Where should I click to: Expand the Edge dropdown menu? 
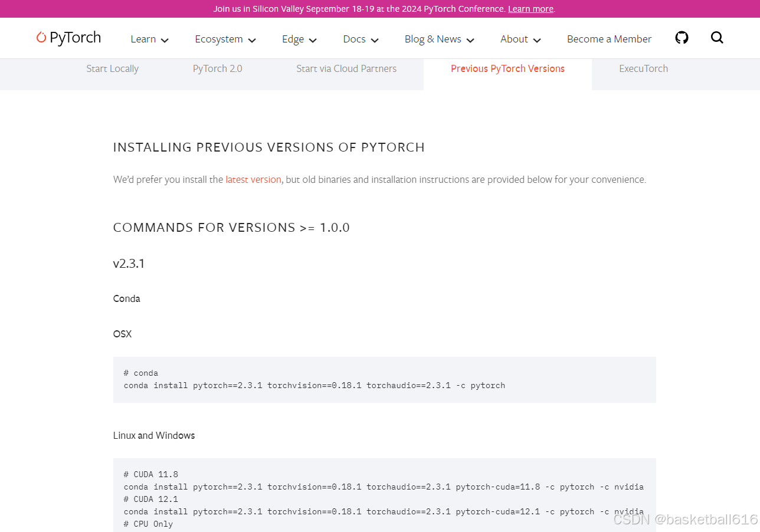click(299, 39)
